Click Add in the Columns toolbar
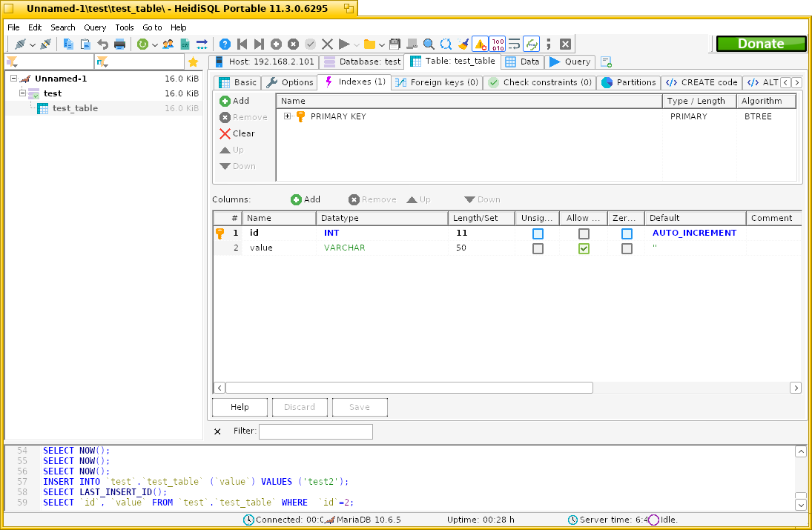The image size is (812, 530). [x=306, y=199]
